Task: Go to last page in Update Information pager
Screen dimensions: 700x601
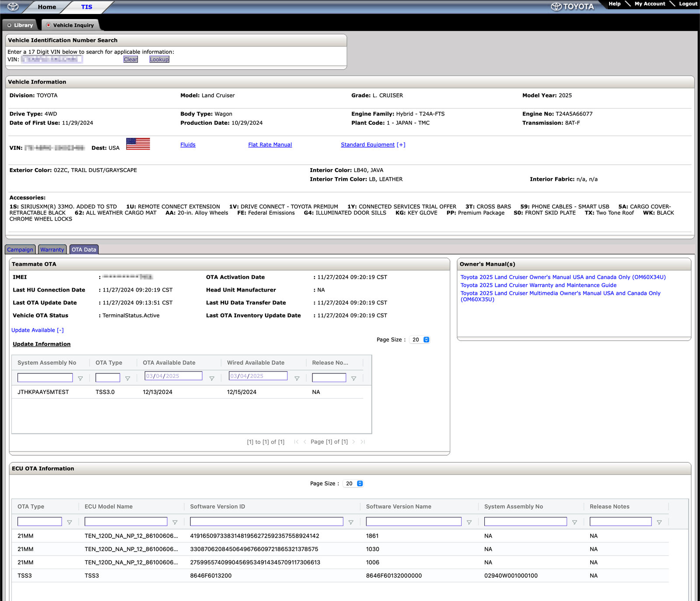Action: point(363,442)
